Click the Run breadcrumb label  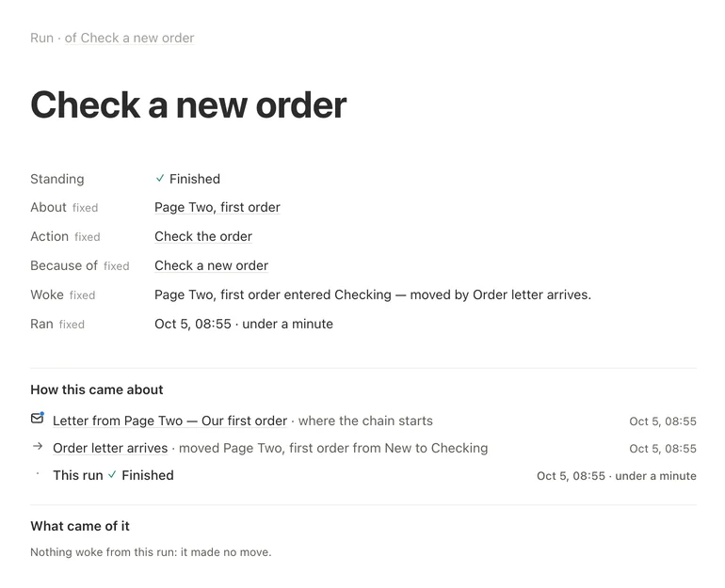point(41,38)
